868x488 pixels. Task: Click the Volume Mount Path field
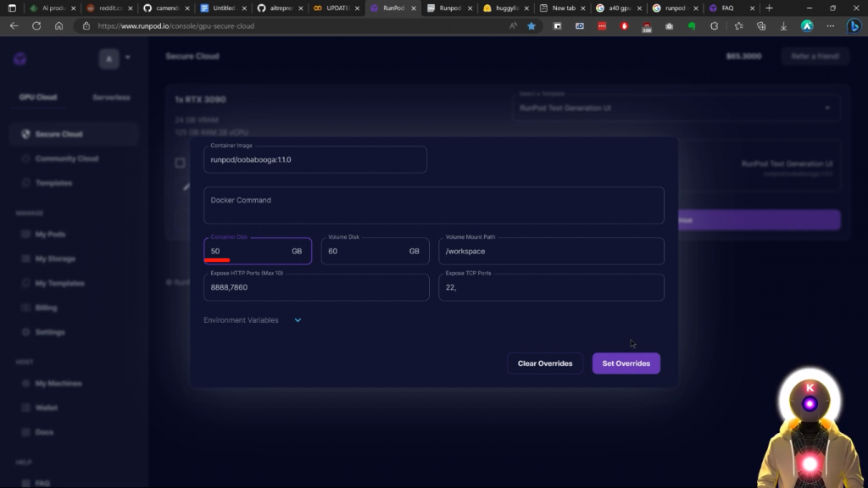click(551, 251)
